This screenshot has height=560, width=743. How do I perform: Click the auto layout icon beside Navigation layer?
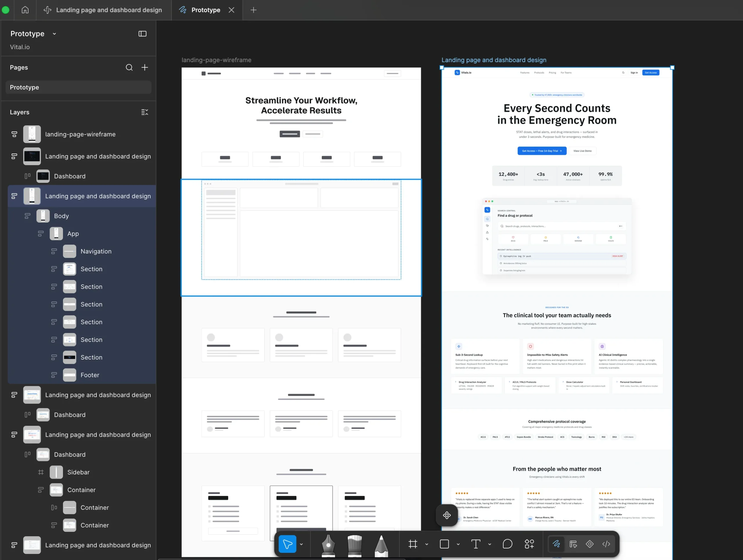click(54, 252)
